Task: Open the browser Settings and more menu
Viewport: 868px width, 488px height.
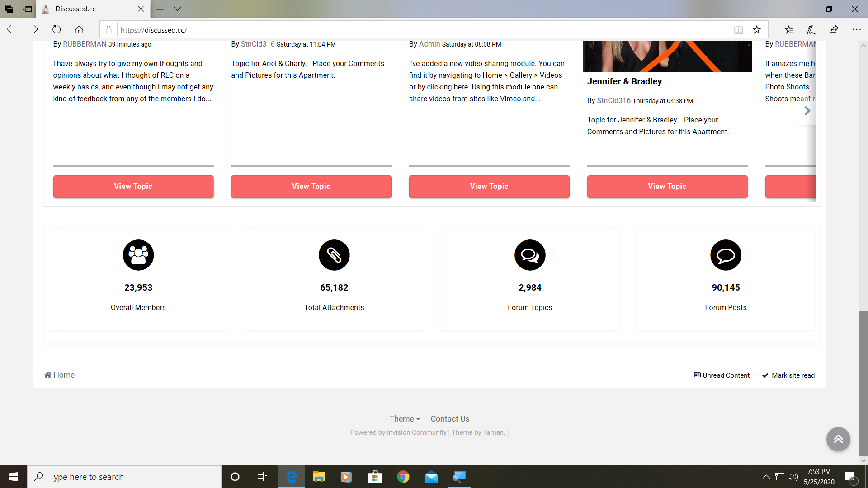Action: (x=856, y=30)
